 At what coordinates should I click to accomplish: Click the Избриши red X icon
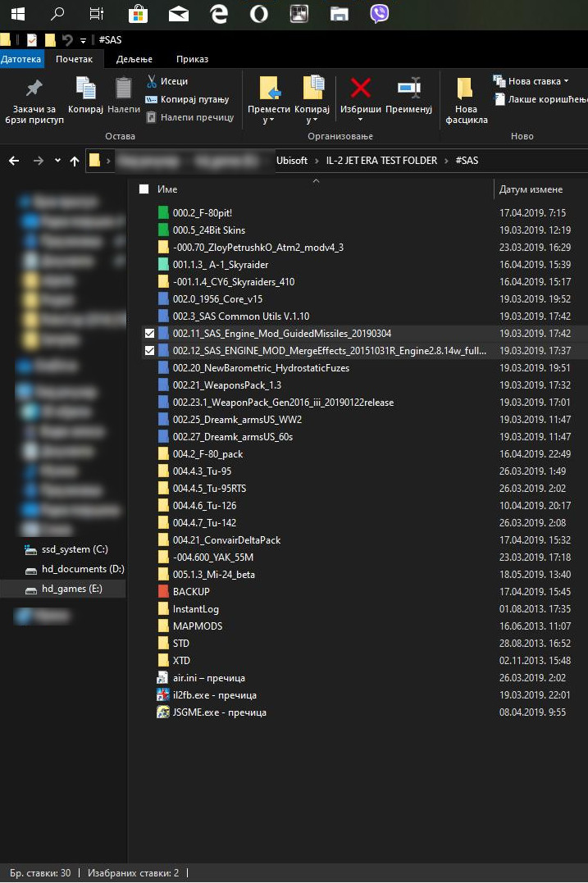click(361, 88)
